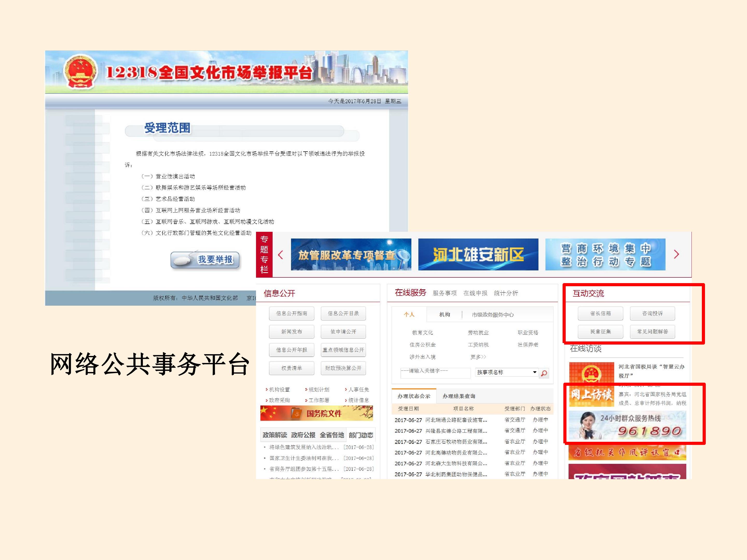This screenshot has height=560, width=747.
Task: Click the keyword search input field
Action: click(435, 372)
